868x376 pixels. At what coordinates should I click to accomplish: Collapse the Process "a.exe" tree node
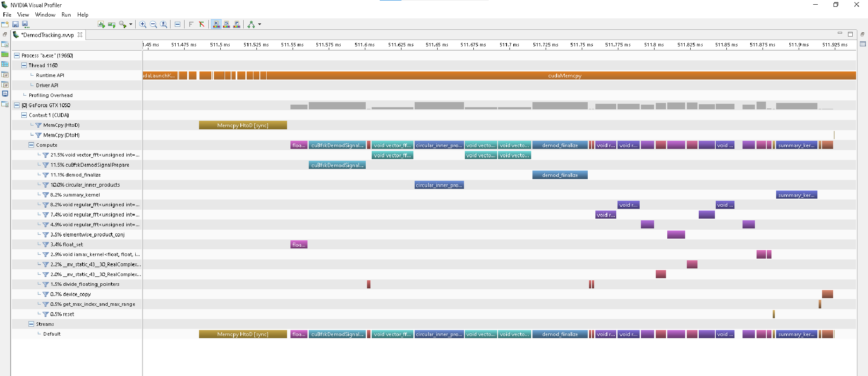[17, 55]
